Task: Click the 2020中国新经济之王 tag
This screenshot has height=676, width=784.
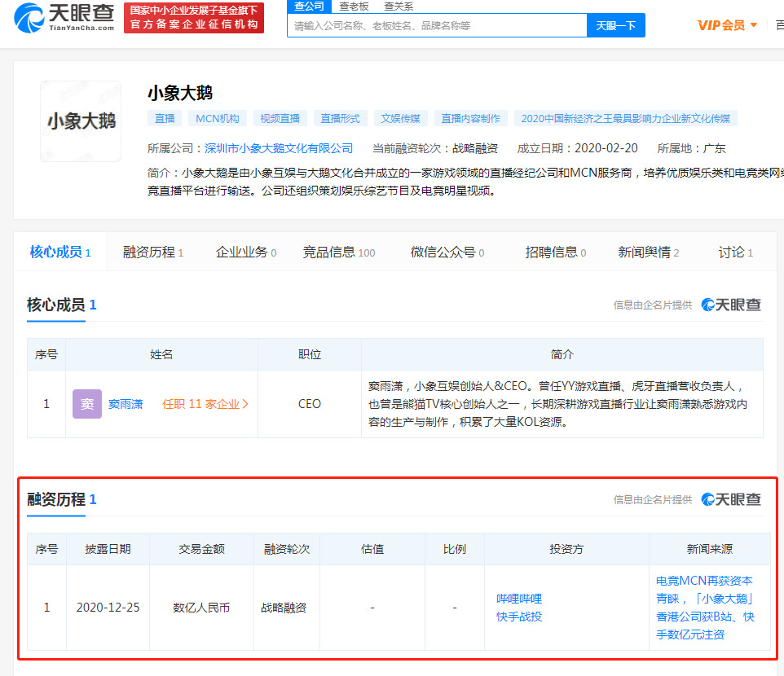Action: [626, 118]
